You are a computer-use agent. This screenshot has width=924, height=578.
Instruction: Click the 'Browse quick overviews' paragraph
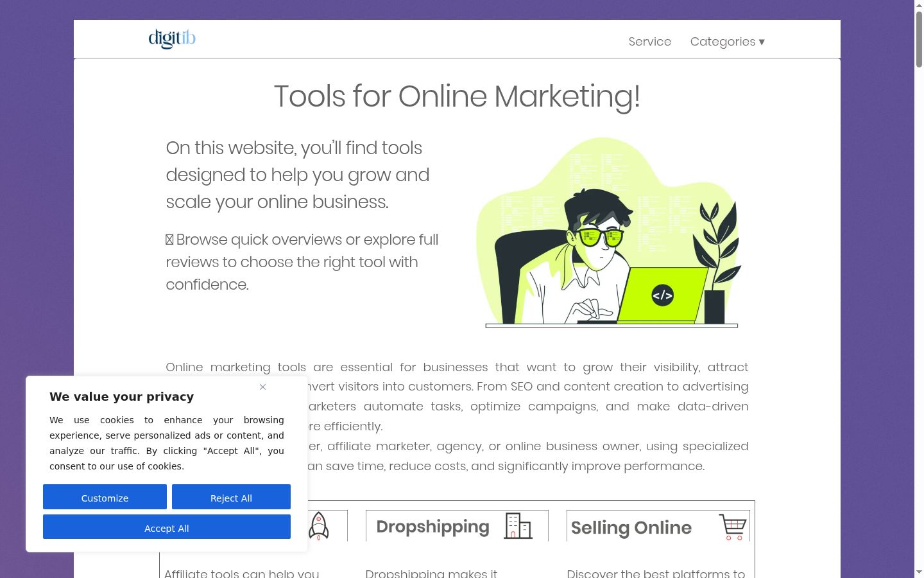(x=302, y=262)
